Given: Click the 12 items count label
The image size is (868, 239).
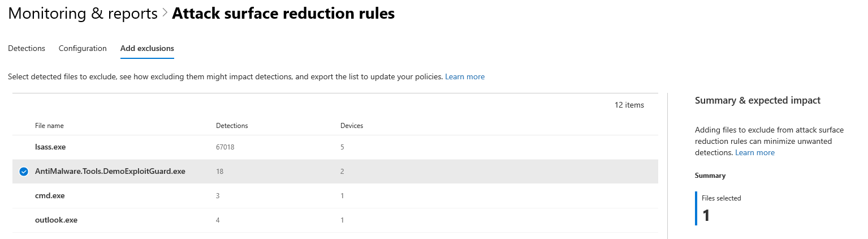Looking at the screenshot, I should [x=629, y=105].
